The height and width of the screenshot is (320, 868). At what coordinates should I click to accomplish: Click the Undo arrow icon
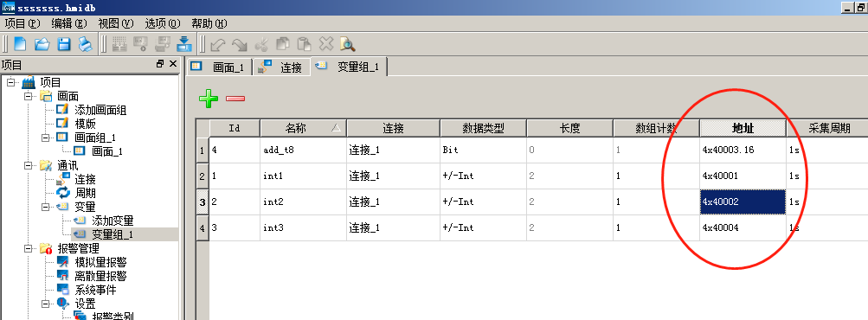click(x=218, y=44)
